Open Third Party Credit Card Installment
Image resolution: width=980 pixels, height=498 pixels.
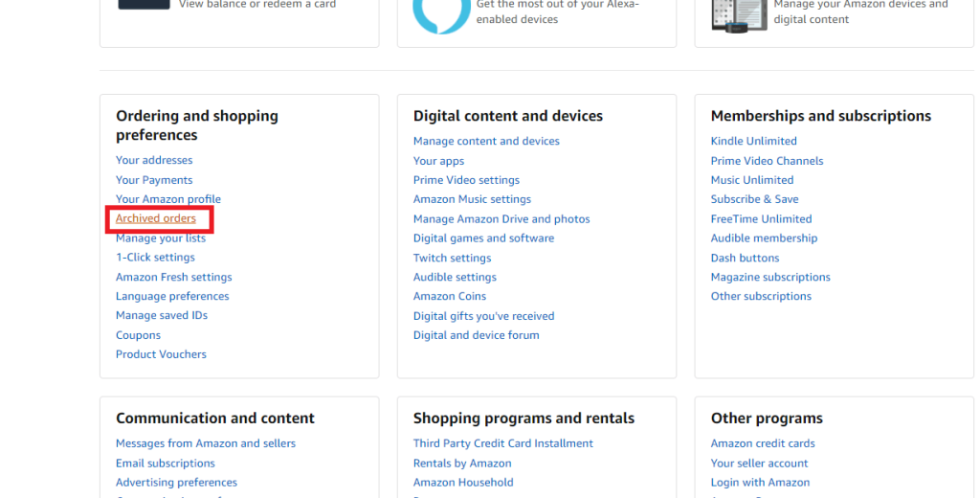(x=502, y=443)
